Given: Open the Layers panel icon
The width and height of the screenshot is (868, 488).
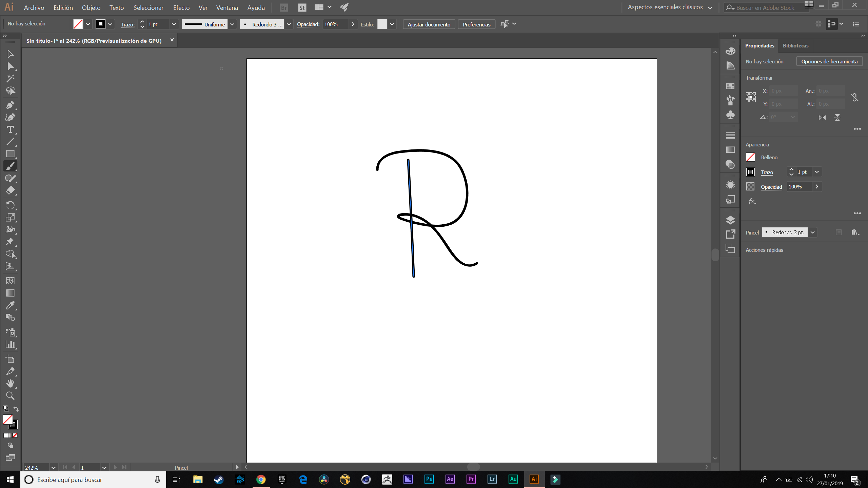Looking at the screenshot, I should (730, 220).
